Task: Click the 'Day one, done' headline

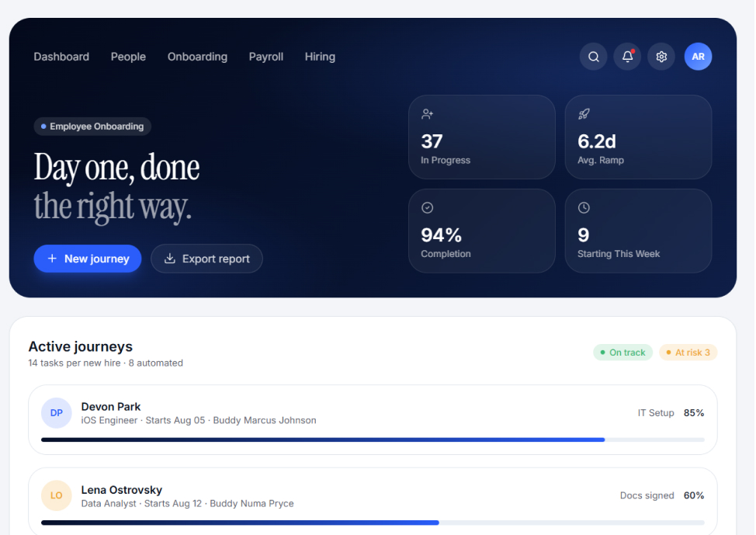Action: click(116, 168)
